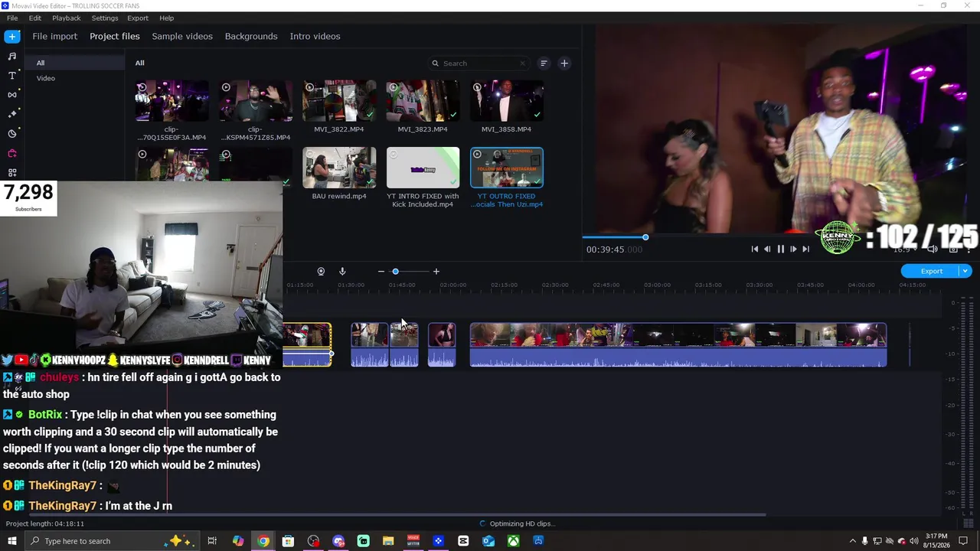Open the File menu
The image size is (980, 551).
click(x=12, y=18)
